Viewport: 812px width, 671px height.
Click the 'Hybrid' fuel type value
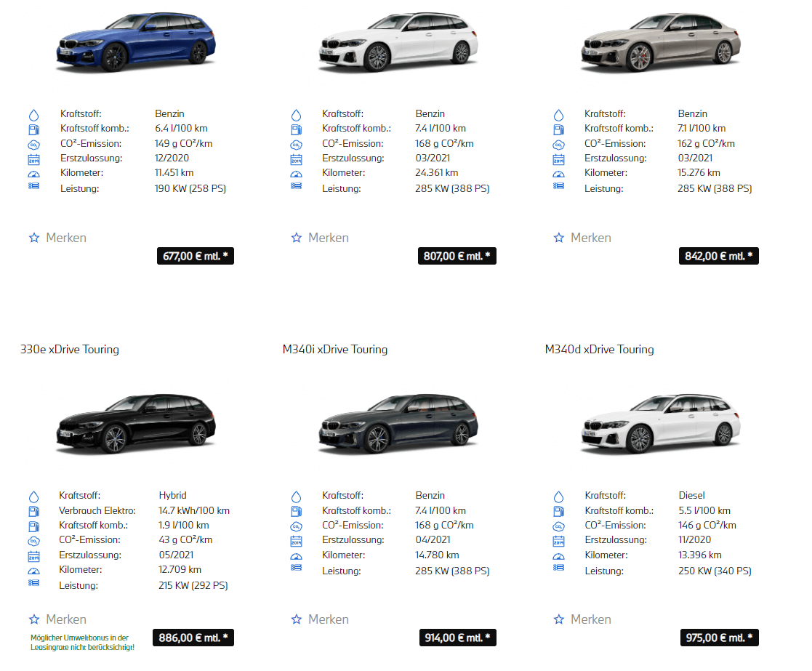tap(172, 496)
